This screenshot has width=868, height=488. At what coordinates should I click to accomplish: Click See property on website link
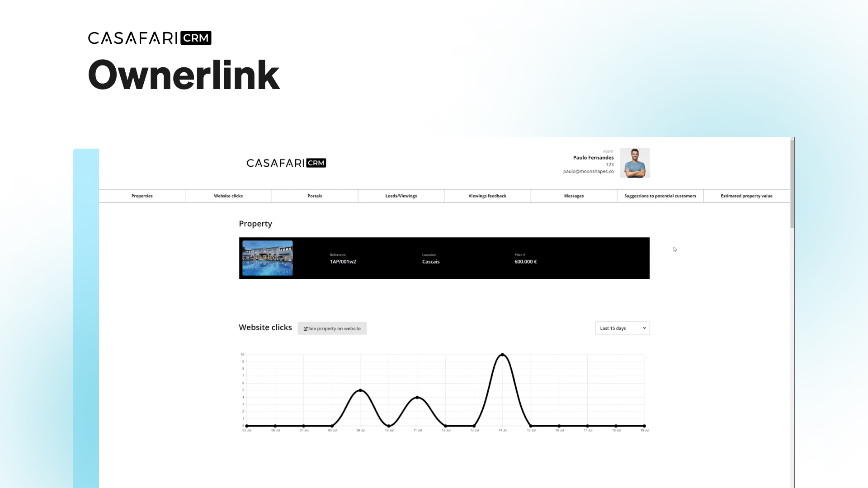point(332,328)
